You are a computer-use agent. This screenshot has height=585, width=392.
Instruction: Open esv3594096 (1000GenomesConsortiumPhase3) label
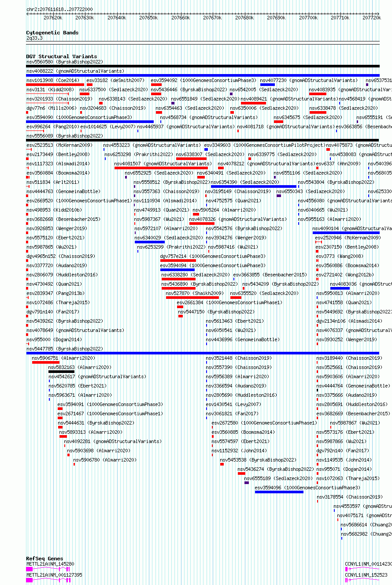307,488
